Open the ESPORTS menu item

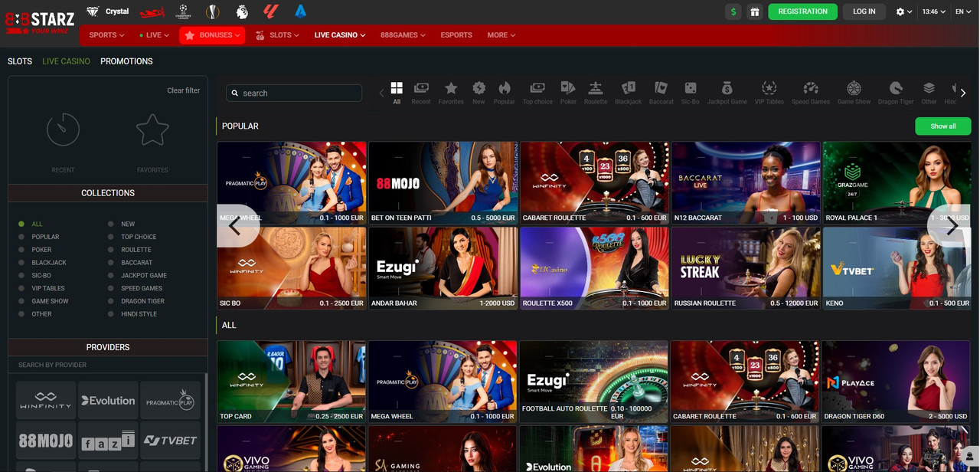[x=456, y=35]
